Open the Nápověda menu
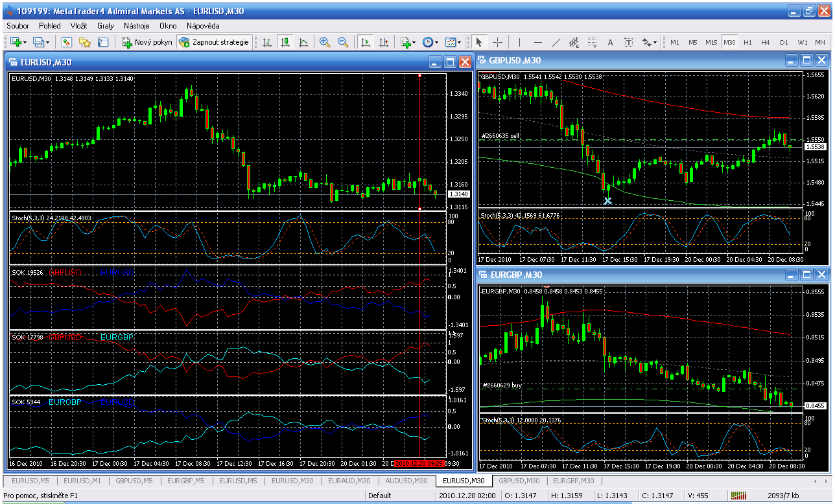Viewport: 835px width, 504px height. tap(203, 26)
